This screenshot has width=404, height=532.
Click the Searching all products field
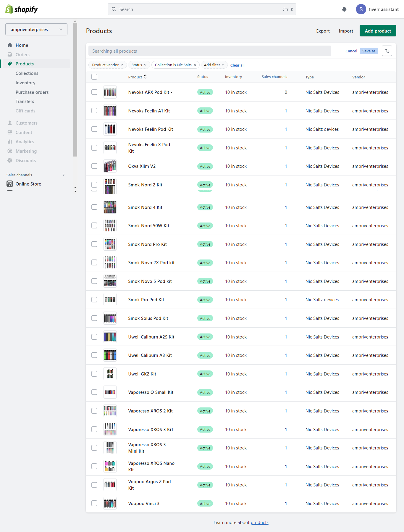[x=209, y=51]
